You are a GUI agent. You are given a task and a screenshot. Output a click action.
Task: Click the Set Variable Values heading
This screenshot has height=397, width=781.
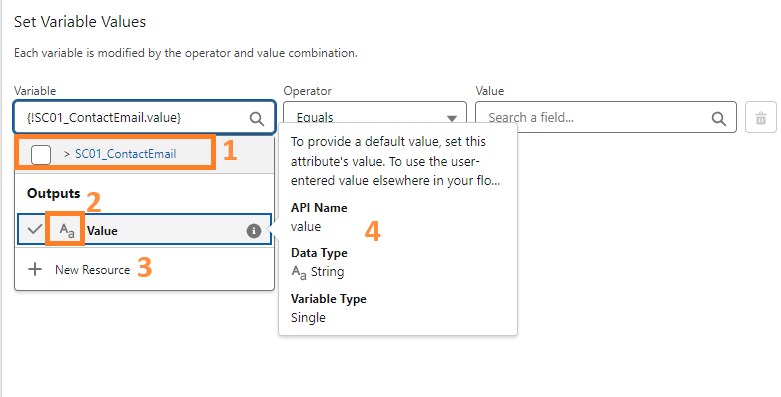[80, 22]
